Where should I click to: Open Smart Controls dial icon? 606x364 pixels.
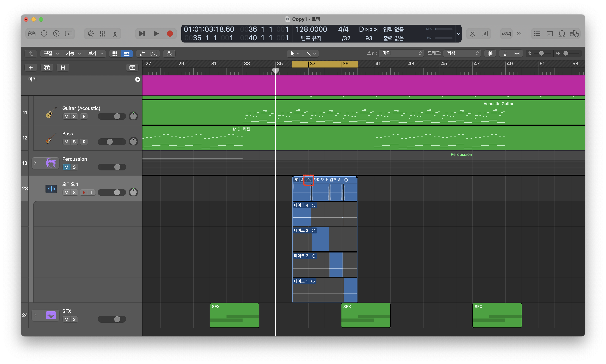click(x=90, y=34)
